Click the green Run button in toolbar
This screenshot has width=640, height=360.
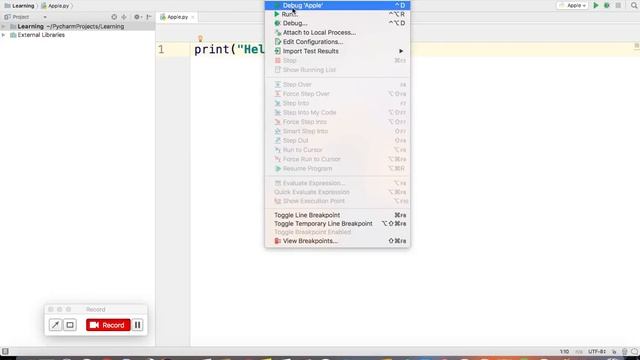coord(596,5)
